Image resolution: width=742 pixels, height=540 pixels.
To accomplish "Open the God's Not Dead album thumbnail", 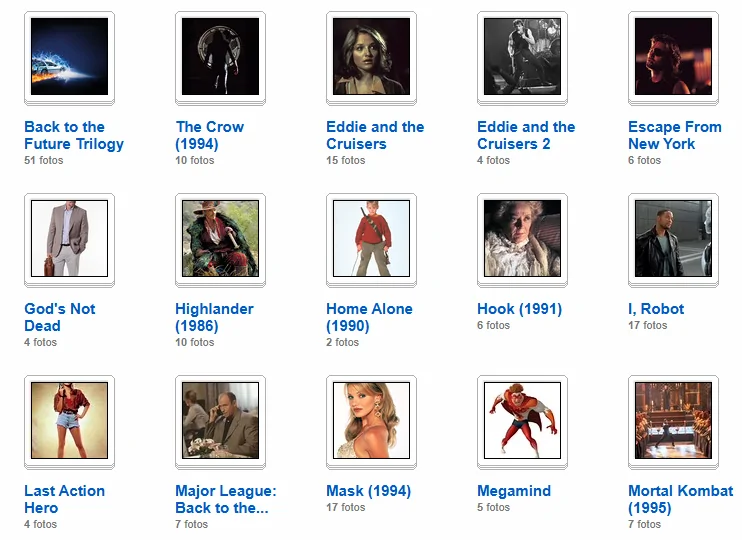I will (70, 239).
